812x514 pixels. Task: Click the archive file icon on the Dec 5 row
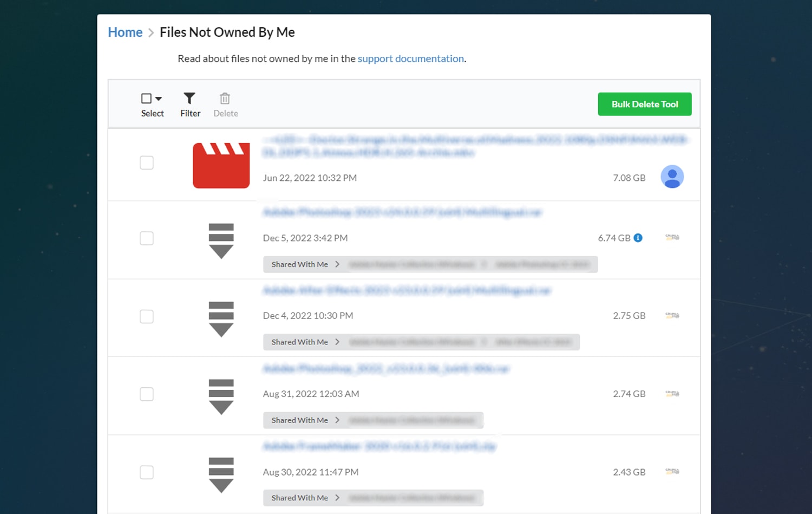point(221,240)
